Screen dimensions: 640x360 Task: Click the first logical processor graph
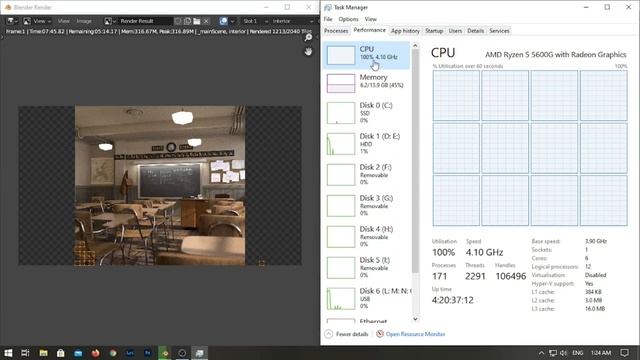point(456,96)
